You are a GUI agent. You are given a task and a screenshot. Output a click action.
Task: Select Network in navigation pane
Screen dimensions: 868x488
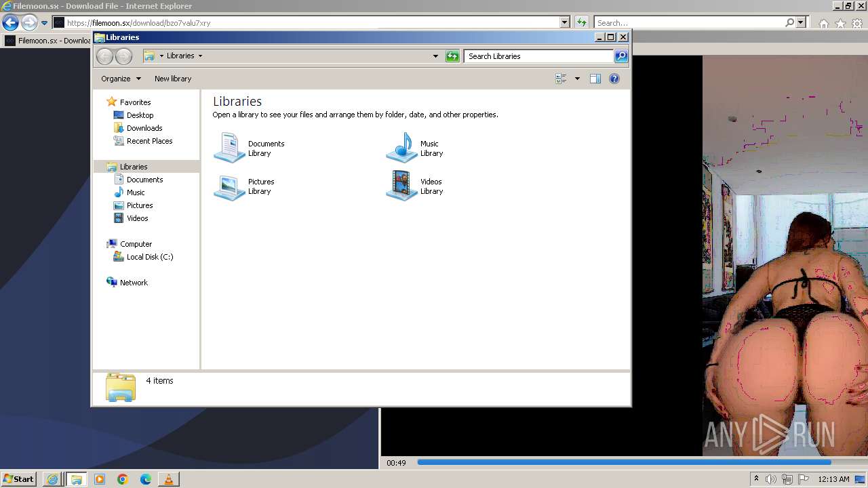(x=134, y=283)
